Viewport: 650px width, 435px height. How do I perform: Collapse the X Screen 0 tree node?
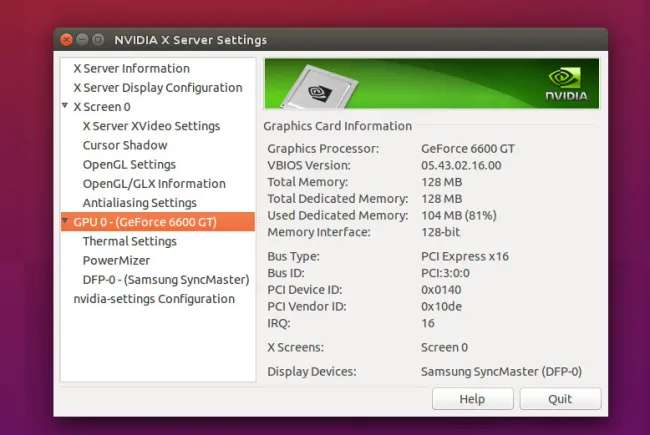(x=65, y=107)
